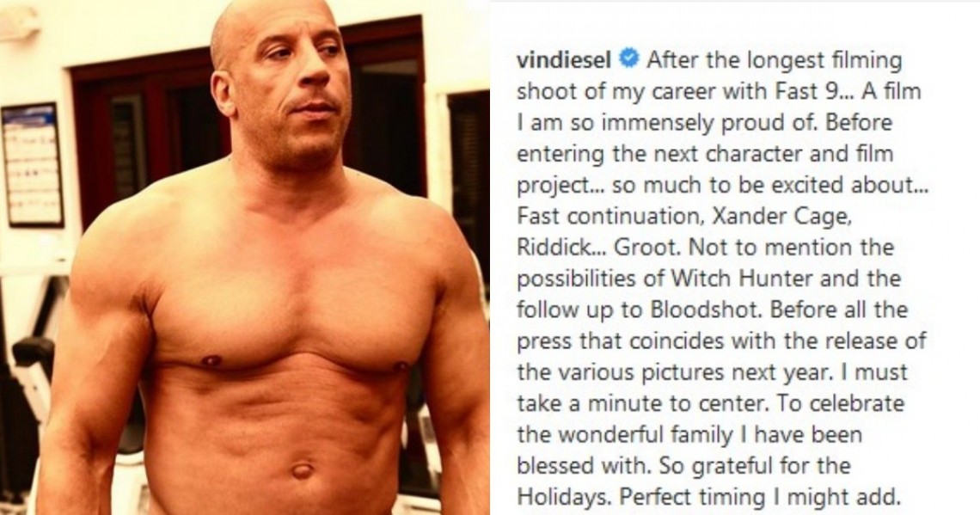Select "Perfect timing I might add." sentence
The width and height of the screenshot is (980, 515).
(761, 498)
